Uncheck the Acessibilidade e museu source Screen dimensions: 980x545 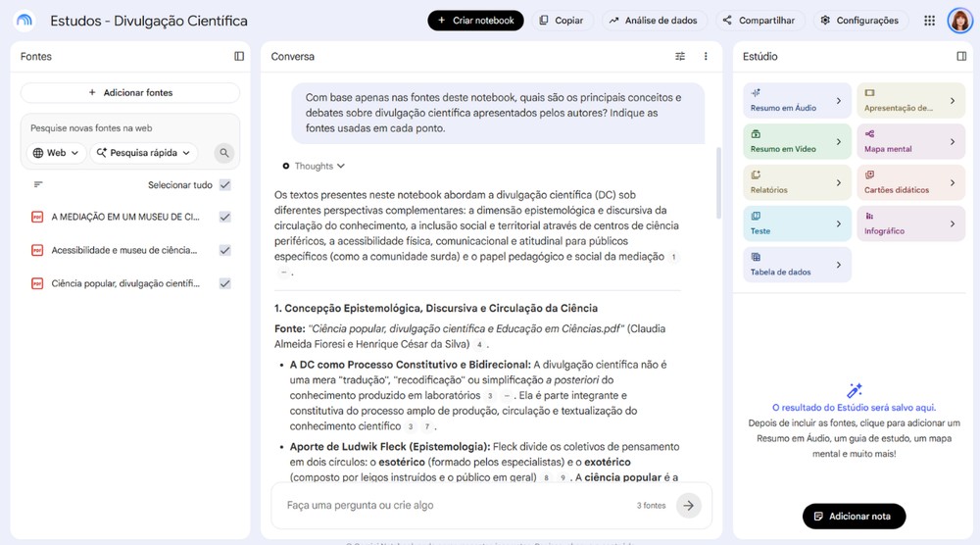[x=225, y=250]
